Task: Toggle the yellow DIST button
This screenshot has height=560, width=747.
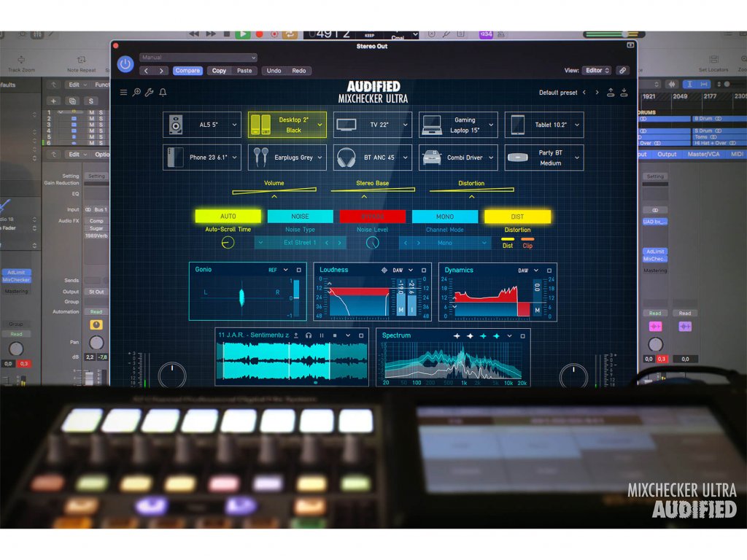Action: (x=517, y=216)
